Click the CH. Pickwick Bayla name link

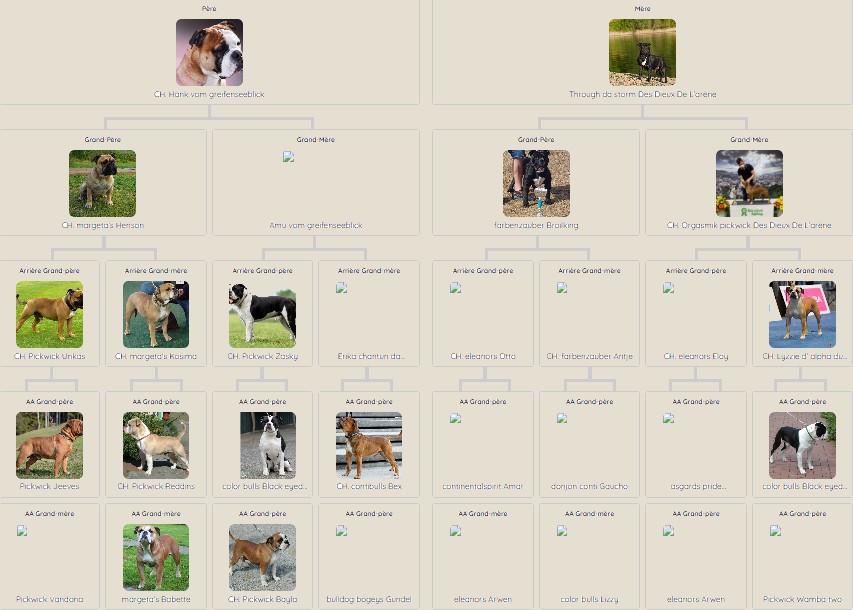(262, 599)
